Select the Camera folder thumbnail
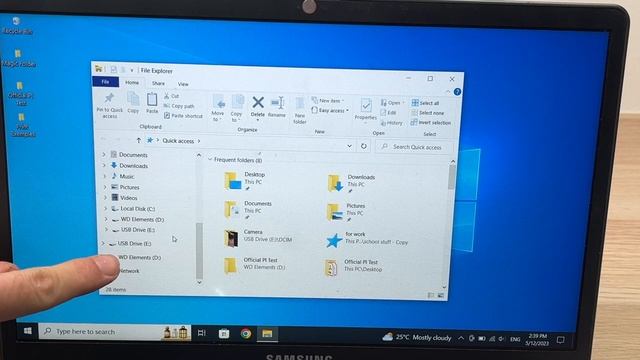The image size is (640, 360). tap(231, 238)
